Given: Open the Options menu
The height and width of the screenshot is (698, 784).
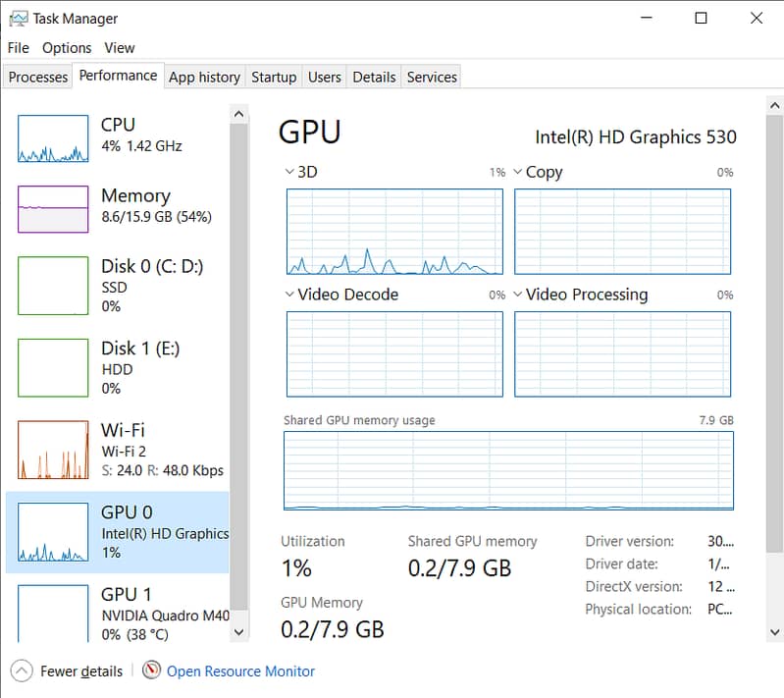Looking at the screenshot, I should pyautogui.click(x=67, y=48).
